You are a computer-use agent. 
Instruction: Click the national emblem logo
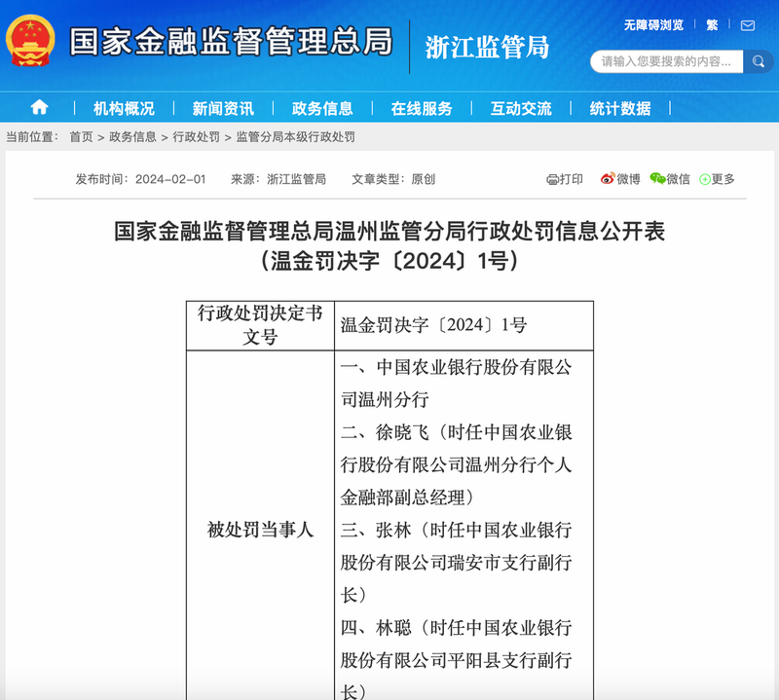[30, 41]
